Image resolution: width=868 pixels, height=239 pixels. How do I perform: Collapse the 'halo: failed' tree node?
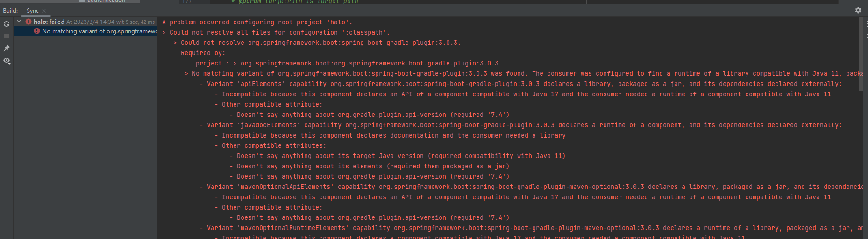tap(19, 22)
